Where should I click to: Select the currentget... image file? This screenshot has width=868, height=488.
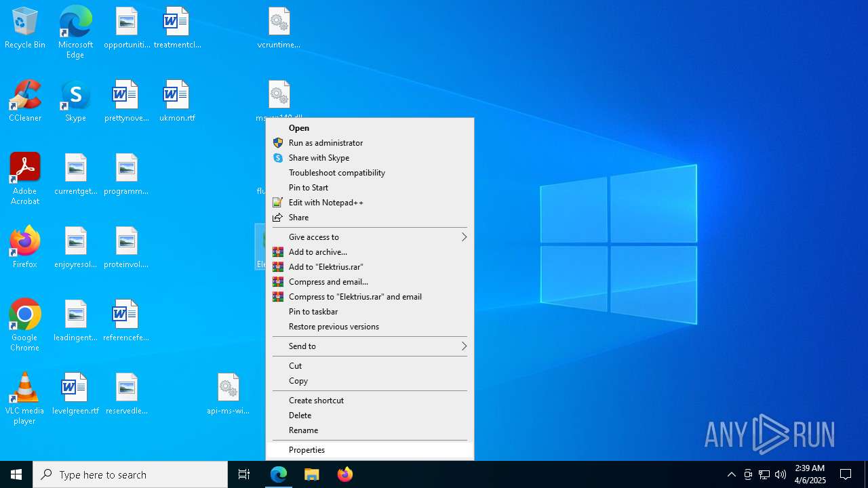click(x=75, y=175)
